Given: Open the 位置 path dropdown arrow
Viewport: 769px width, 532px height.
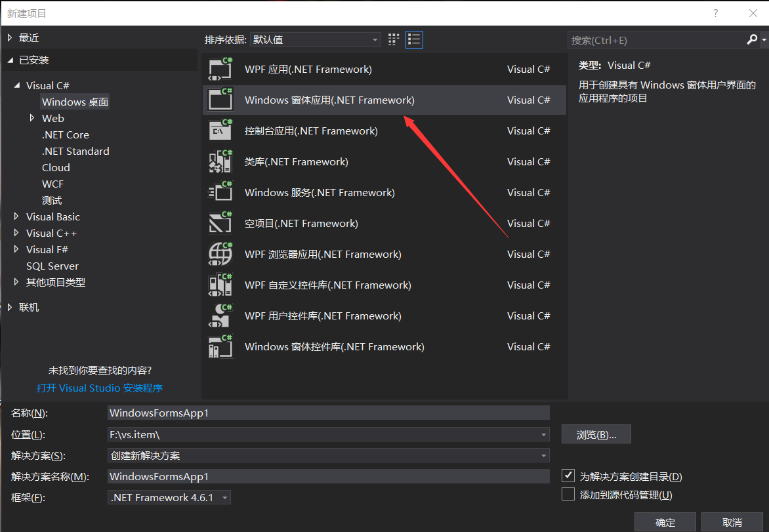Looking at the screenshot, I should tap(543, 434).
